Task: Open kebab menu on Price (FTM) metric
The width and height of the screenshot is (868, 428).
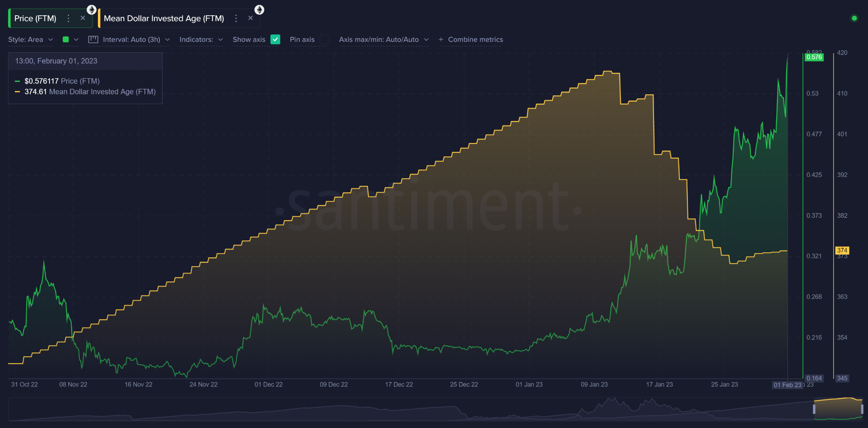Action: coord(68,18)
